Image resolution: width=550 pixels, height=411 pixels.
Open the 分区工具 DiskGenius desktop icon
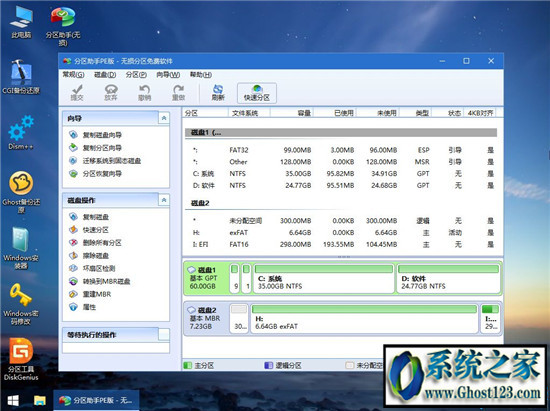click(21, 359)
